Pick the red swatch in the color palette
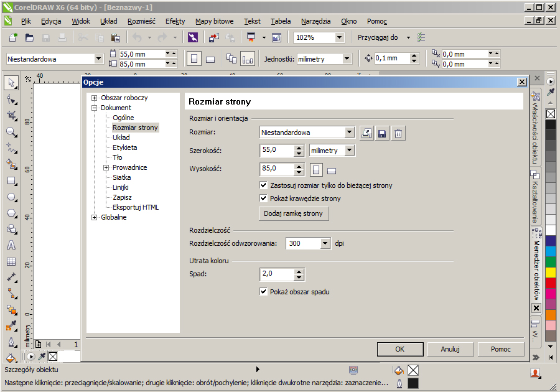 pyautogui.click(x=551, y=282)
